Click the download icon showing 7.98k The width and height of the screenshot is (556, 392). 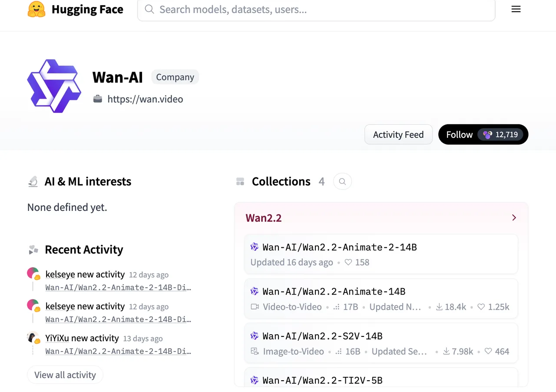coord(446,351)
